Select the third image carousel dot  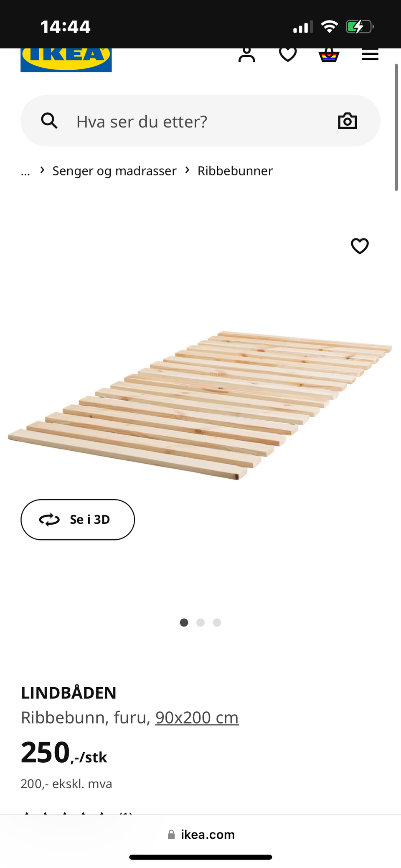click(217, 622)
